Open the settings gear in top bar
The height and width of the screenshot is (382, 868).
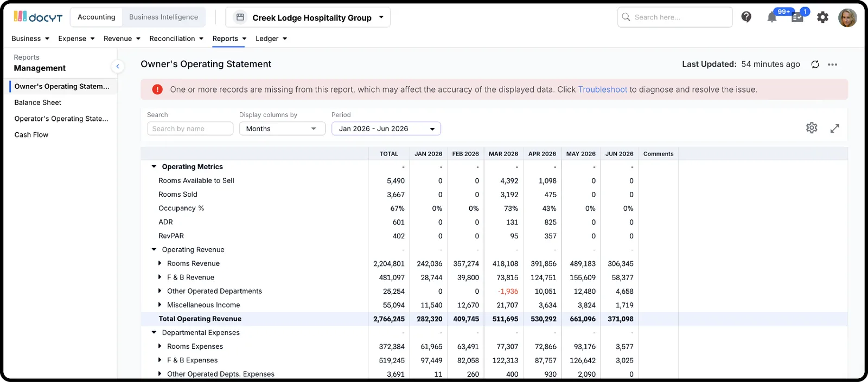pyautogui.click(x=823, y=17)
